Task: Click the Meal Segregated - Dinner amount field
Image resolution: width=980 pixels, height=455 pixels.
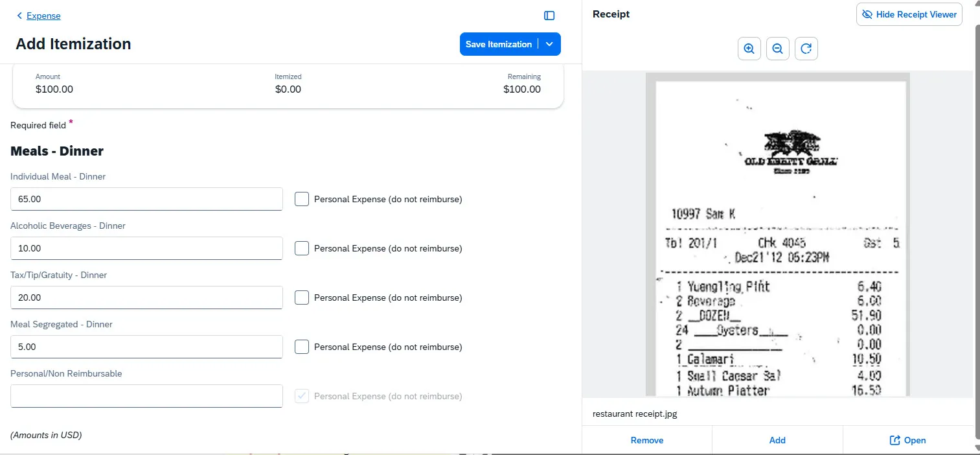Action: click(x=146, y=347)
